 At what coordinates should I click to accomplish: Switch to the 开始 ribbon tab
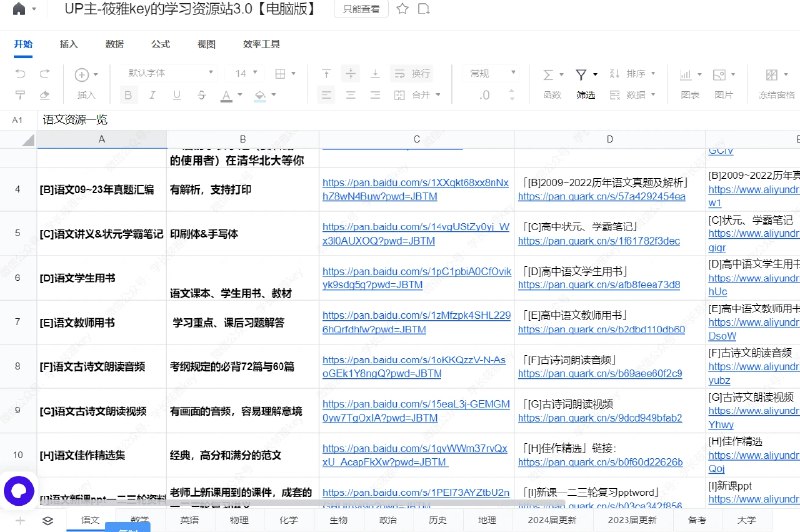coord(23,44)
